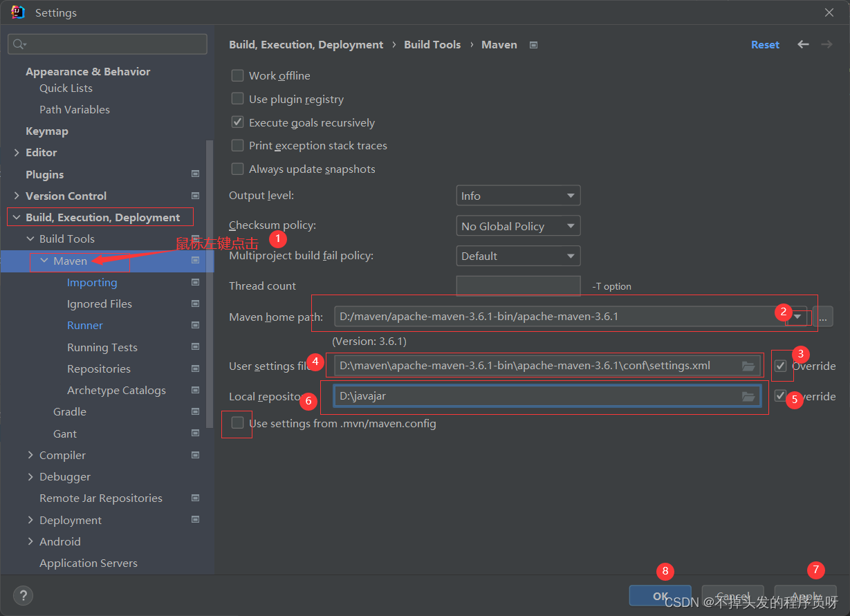This screenshot has height=616, width=850.
Task: Click the project-level icon beside Archetype Catalogs
Action: pos(195,390)
